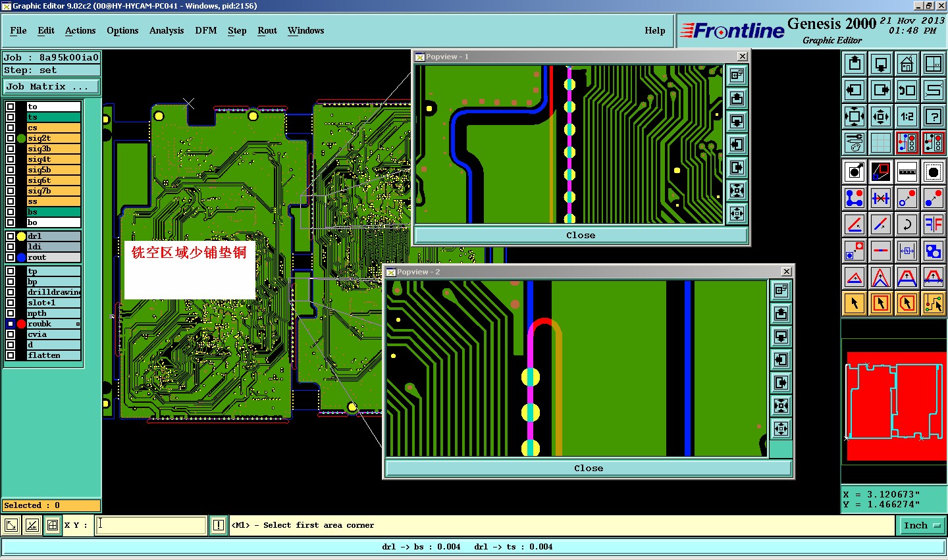The height and width of the screenshot is (560, 948).
Task: Click the red color dot of roubk
Action: tap(21, 324)
